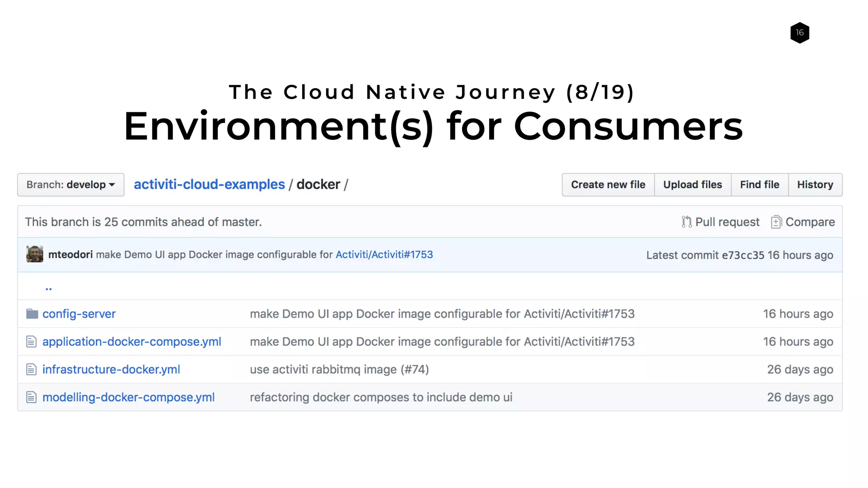The height and width of the screenshot is (488, 868).
Task: Open 'refactoring docker composes to include demo ui' message
Action: point(381,397)
